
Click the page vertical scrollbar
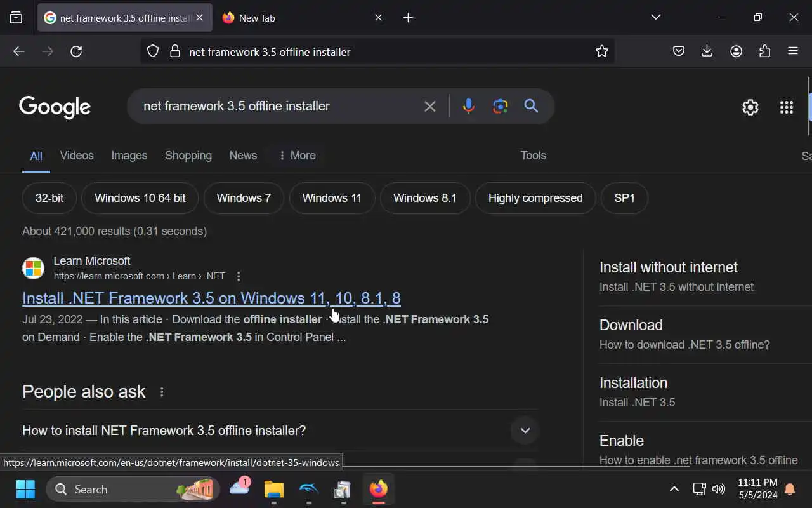pos(809,105)
